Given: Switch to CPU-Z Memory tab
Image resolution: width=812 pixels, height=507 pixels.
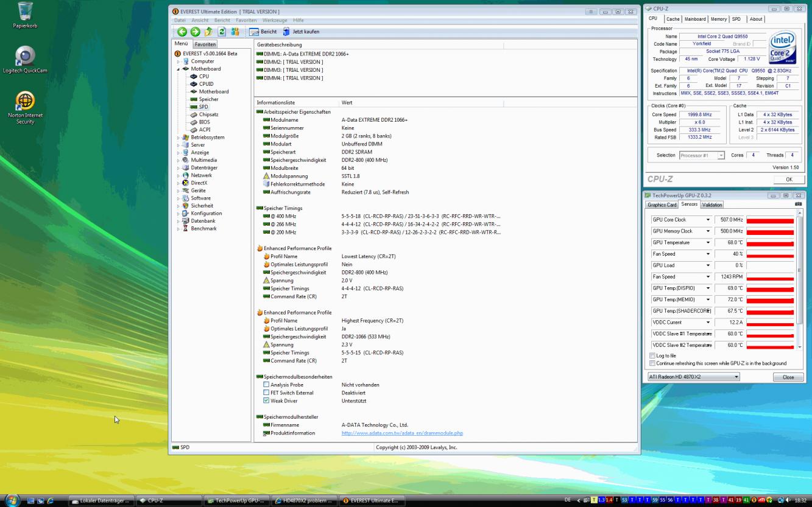Looking at the screenshot, I should [x=719, y=19].
